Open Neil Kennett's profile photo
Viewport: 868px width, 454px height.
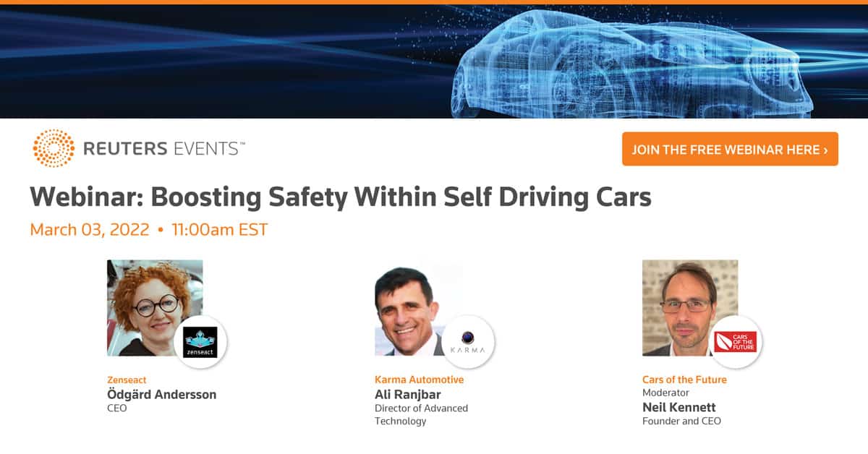click(690, 308)
